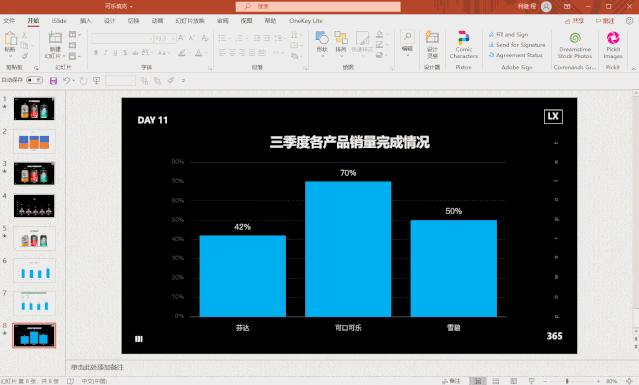Screen dimensions: 639x385
Task: Click the chart title 三季度各产品销量完成情况
Action: coord(349,142)
